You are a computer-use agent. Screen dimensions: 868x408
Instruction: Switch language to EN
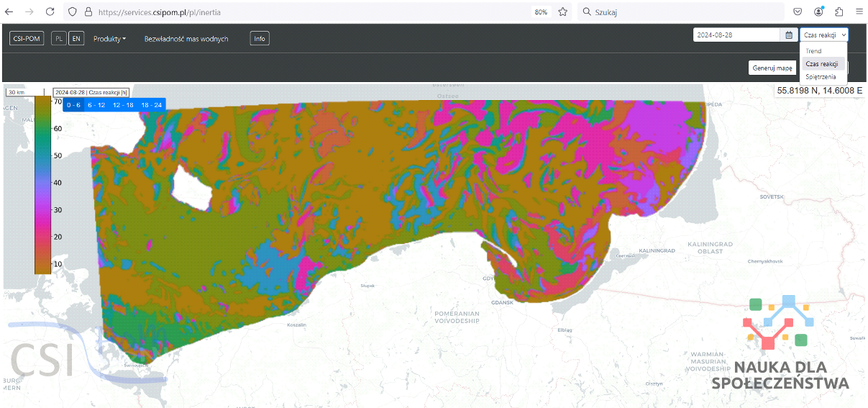tap(75, 39)
